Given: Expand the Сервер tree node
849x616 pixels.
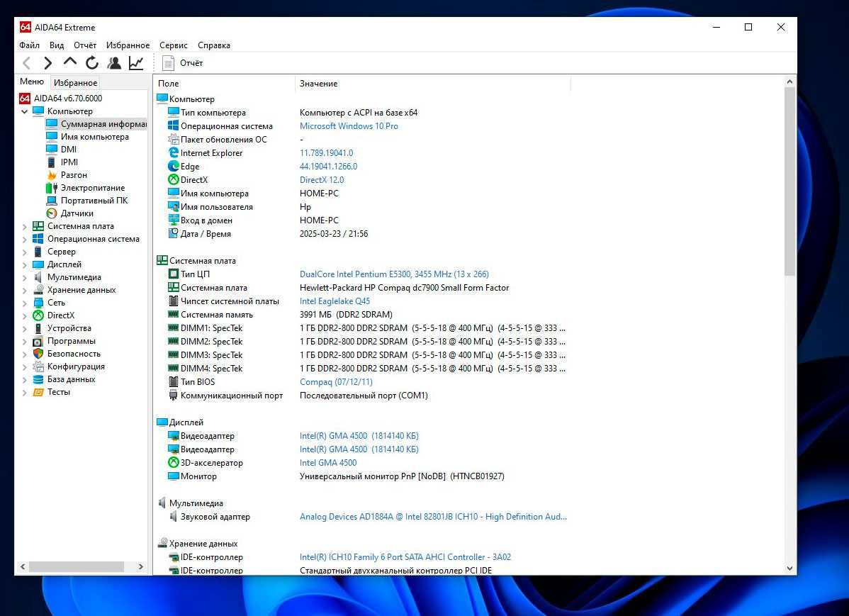Looking at the screenshot, I should (24, 252).
